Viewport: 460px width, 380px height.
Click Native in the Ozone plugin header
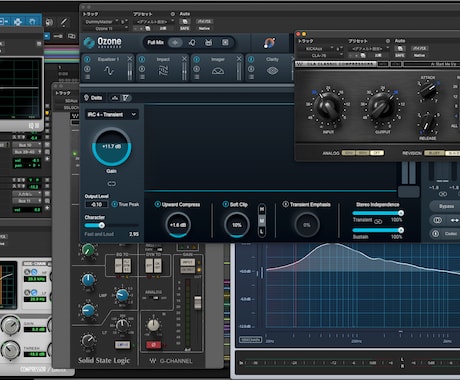pyautogui.click(x=204, y=29)
